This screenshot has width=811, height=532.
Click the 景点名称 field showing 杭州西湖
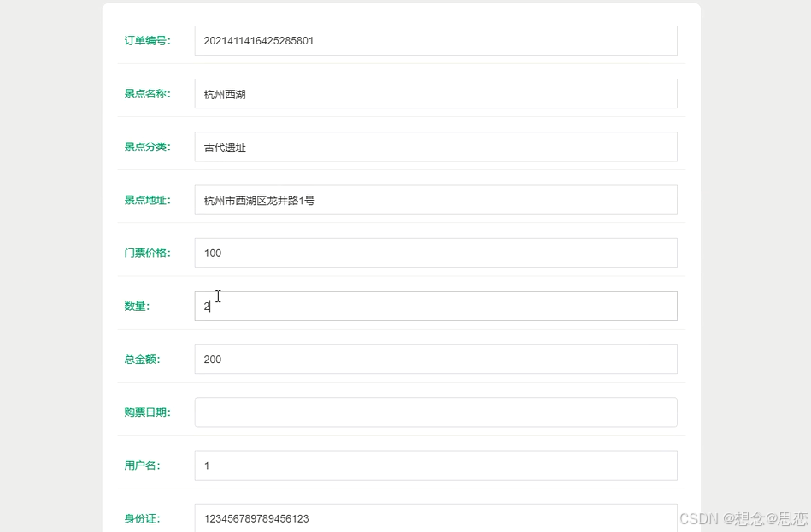tap(436, 94)
